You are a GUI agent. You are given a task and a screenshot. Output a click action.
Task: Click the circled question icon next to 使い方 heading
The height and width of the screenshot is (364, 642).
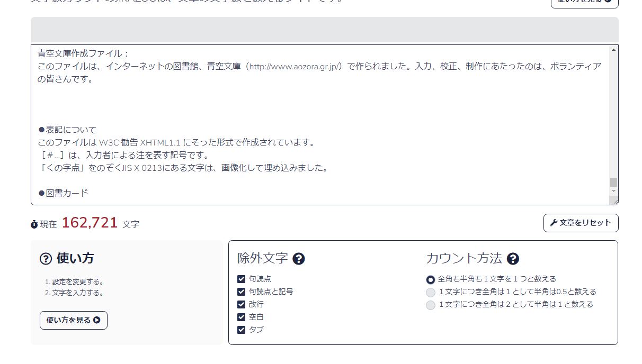coord(46,259)
